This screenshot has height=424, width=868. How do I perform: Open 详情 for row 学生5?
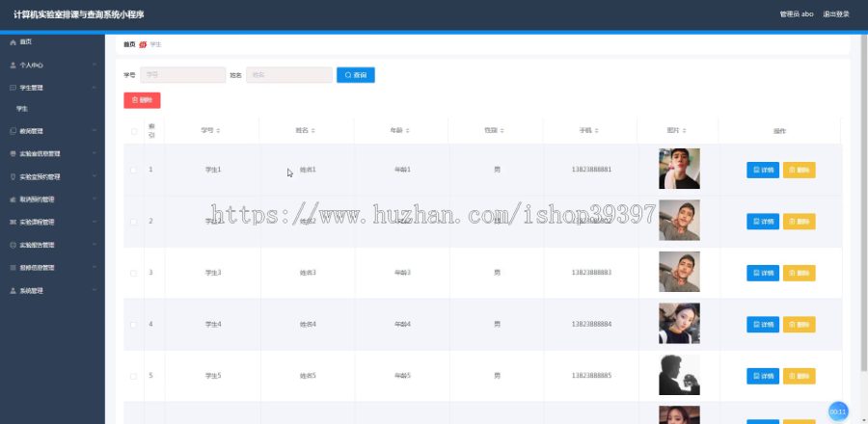pos(763,376)
